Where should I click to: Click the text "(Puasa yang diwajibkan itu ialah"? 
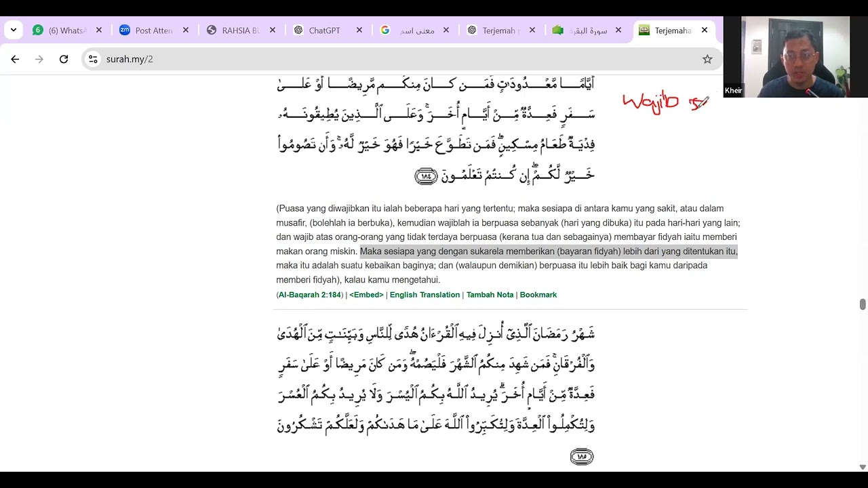point(340,209)
